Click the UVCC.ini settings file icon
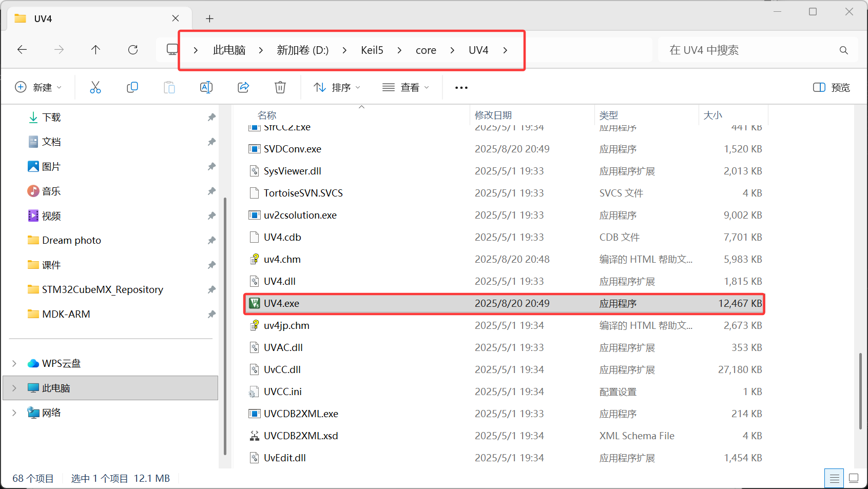868x489 pixels. 254,392
